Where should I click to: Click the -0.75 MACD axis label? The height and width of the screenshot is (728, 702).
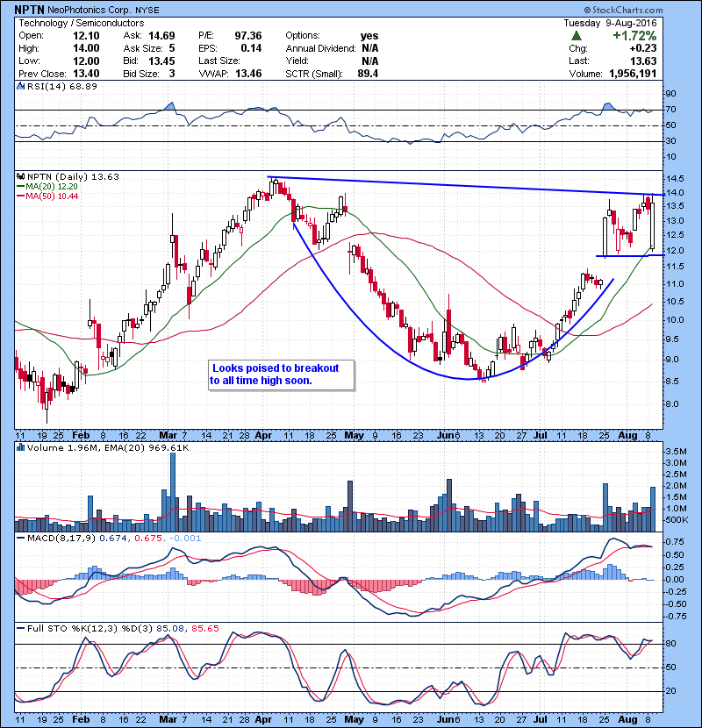tap(674, 616)
